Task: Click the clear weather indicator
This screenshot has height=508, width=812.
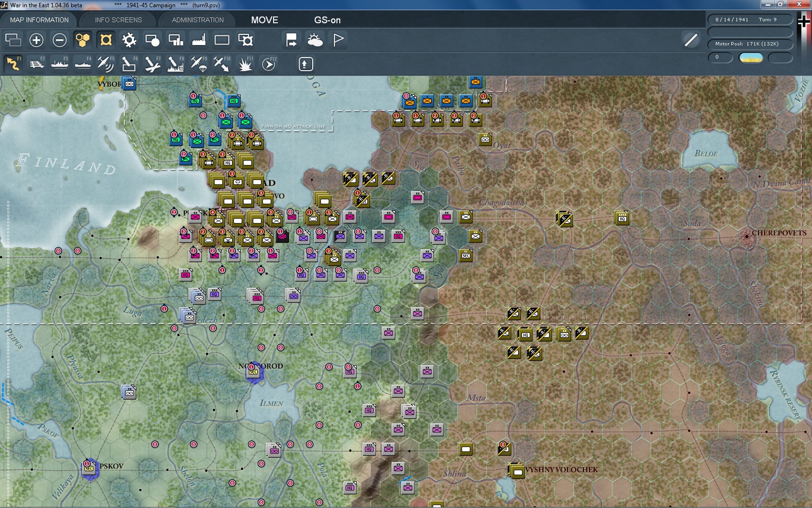Action: [751, 58]
